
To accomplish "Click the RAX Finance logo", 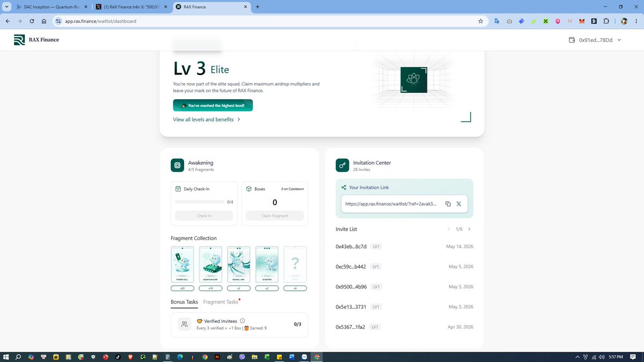I will click(36, 40).
